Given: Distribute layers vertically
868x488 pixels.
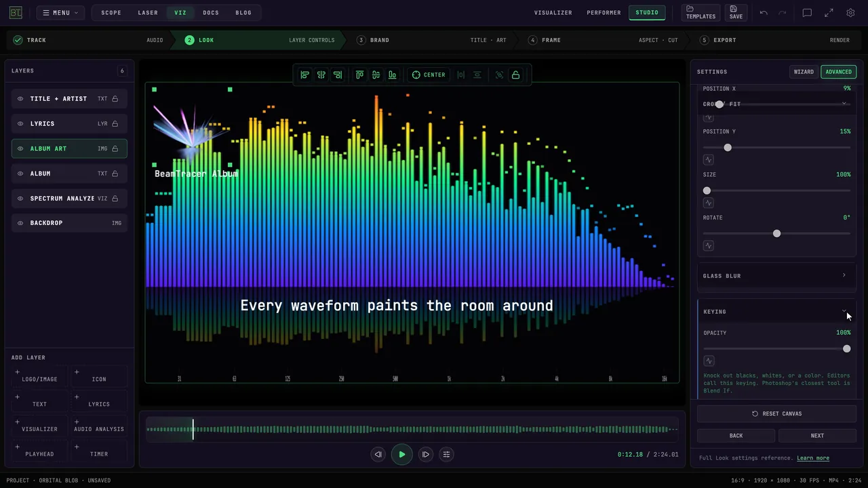Looking at the screenshot, I should 477,75.
